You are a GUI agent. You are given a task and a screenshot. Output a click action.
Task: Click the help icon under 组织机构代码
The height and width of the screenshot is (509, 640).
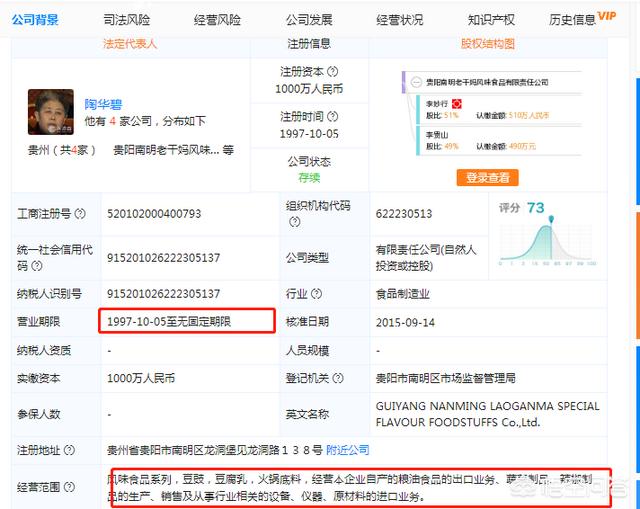pyautogui.click(x=294, y=222)
